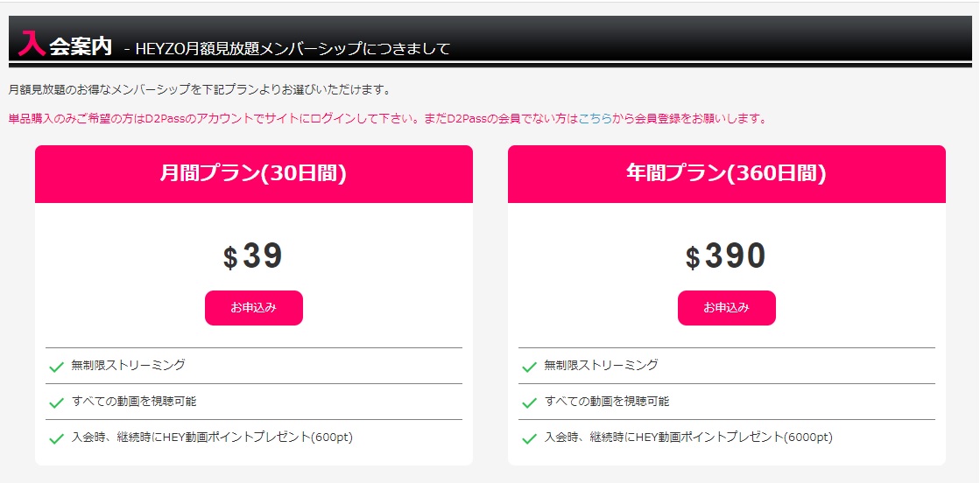Click the annual plan checkmark beside すべての動画を視聴可能
The height and width of the screenshot is (483, 980).
coord(529,402)
